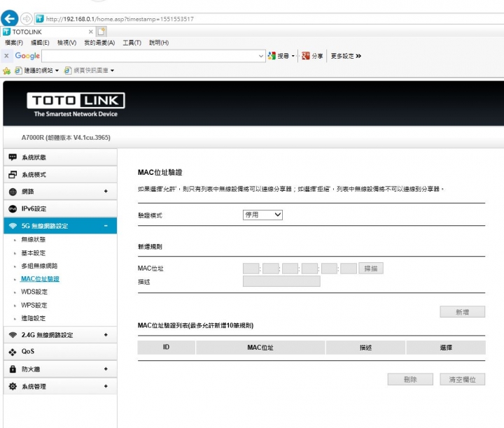Viewport: 504px width, 428px height.
Task: Collapse the 5G wireless settings minus sign
Action: pyautogui.click(x=106, y=226)
